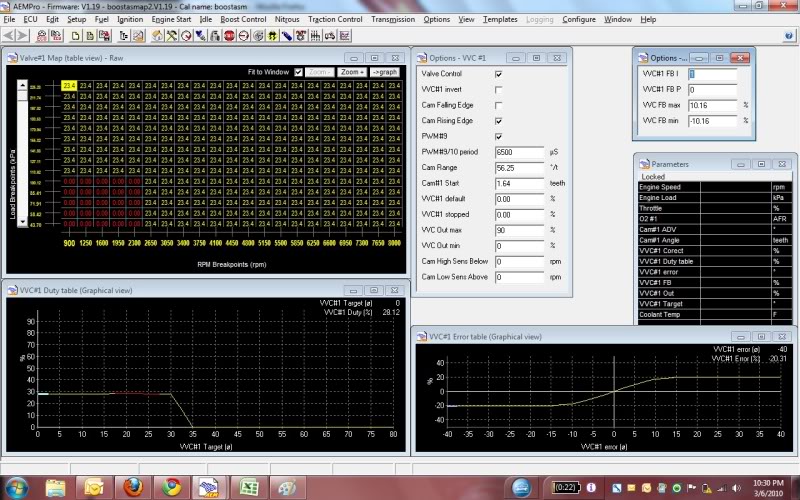The height and width of the screenshot is (500, 800).
Task: Uncheck the Fit to Window checkbox
Action: [x=298, y=72]
